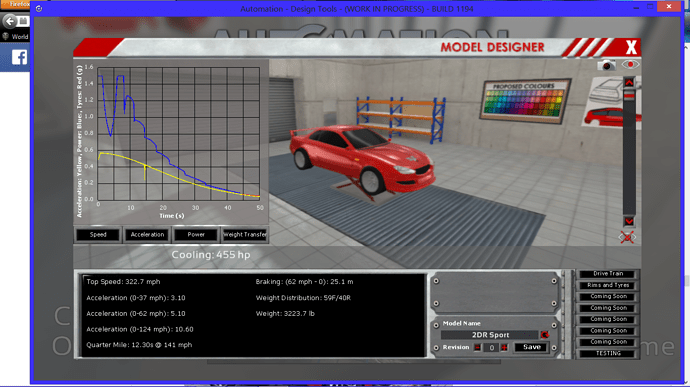Increase revision with the plus button

tap(504, 348)
